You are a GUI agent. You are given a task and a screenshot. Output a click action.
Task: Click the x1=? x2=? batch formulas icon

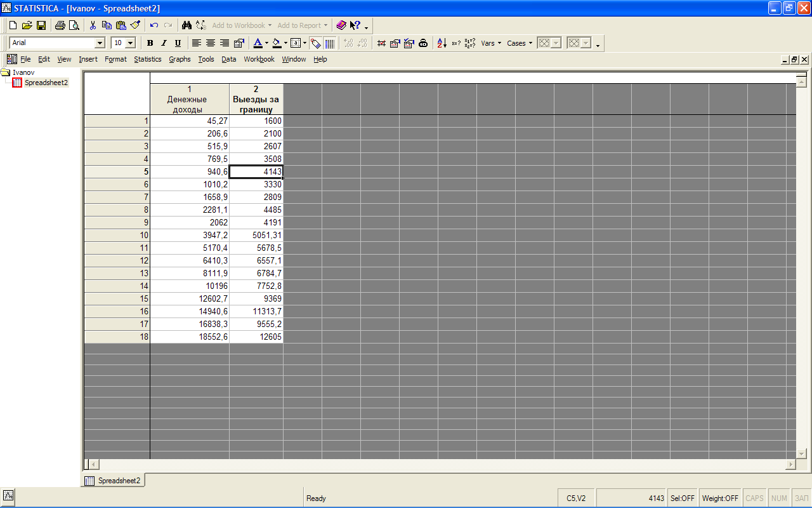(470, 43)
